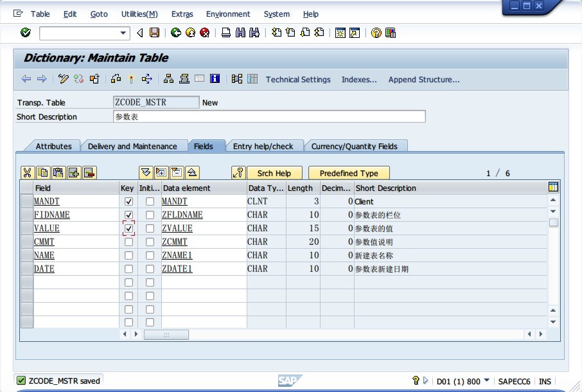Click the blue Documentation info icon
The image size is (582, 392).
(x=215, y=78)
